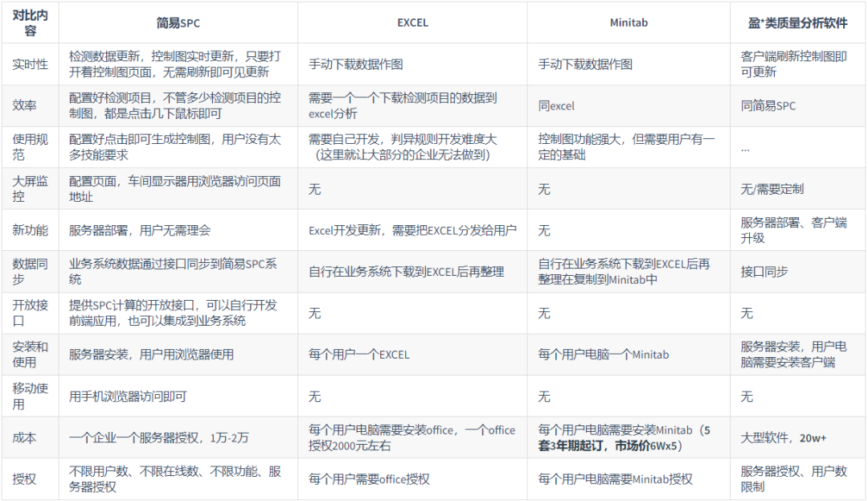Select the '大屏监控' row label
Viewport: 868px width, 501px height.
click(x=31, y=189)
